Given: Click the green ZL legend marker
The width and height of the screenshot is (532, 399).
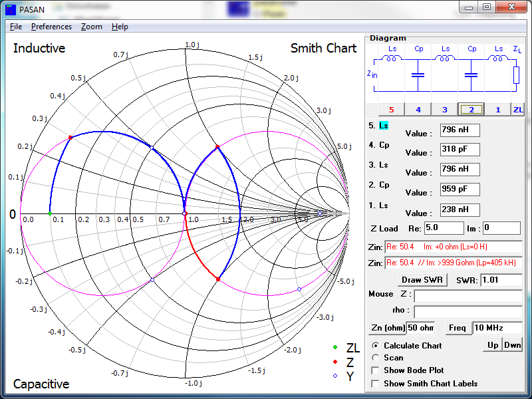Looking at the screenshot, I should (x=335, y=347).
